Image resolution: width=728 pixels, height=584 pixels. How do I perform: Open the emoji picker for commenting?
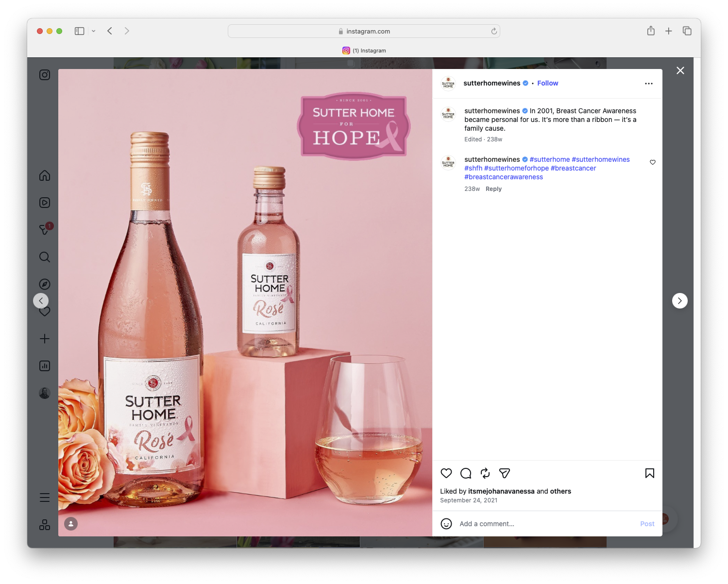[x=446, y=524]
